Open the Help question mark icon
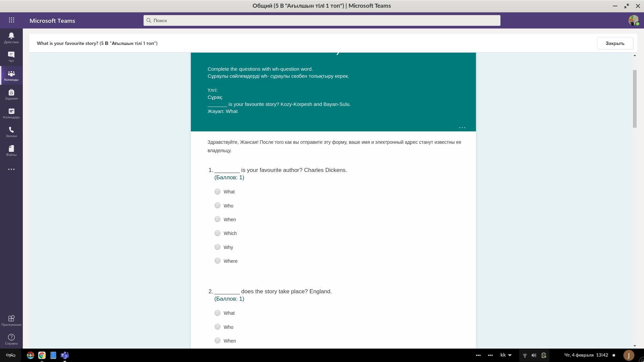 11,339
